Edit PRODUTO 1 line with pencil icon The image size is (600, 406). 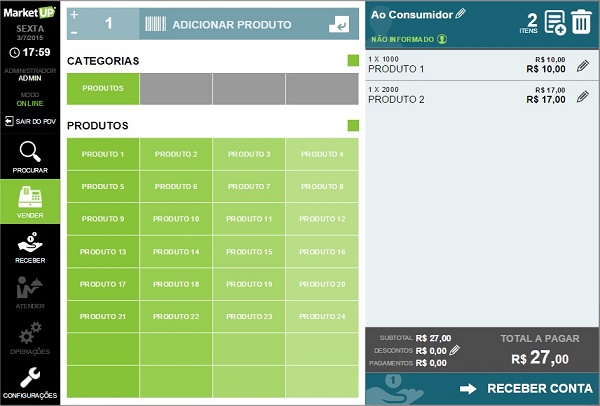click(x=583, y=66)
